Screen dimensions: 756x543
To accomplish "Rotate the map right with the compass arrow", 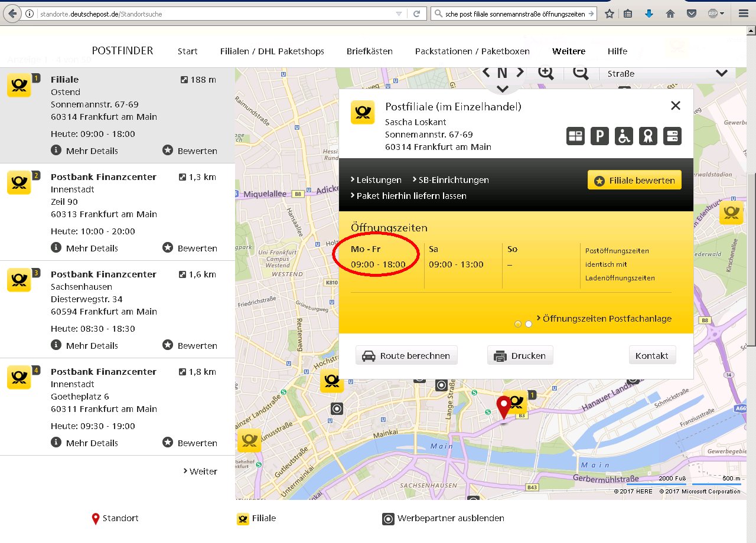I will pos(520,72).
